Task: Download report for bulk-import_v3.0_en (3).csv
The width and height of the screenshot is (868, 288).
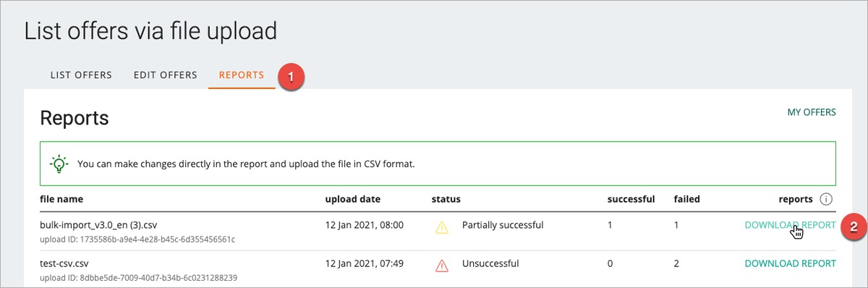Action: tap(790, 225)
